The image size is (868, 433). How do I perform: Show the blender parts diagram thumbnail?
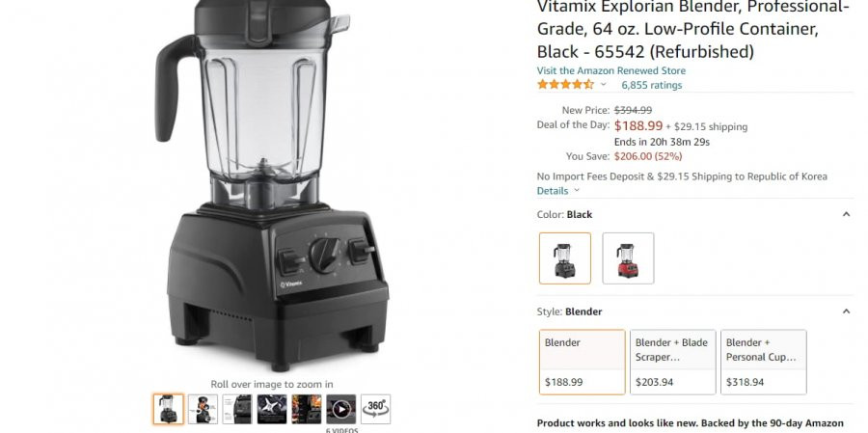coord(203,409)
